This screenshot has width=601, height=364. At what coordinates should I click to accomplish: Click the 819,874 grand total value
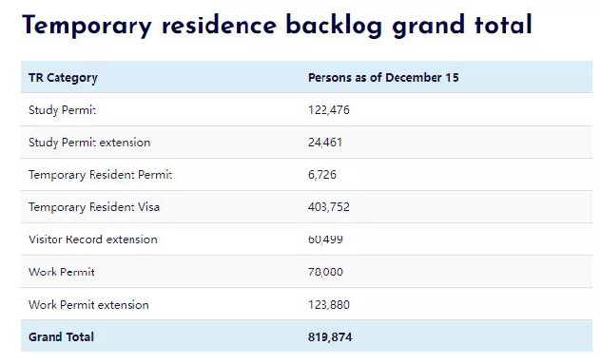coord(330,337)
